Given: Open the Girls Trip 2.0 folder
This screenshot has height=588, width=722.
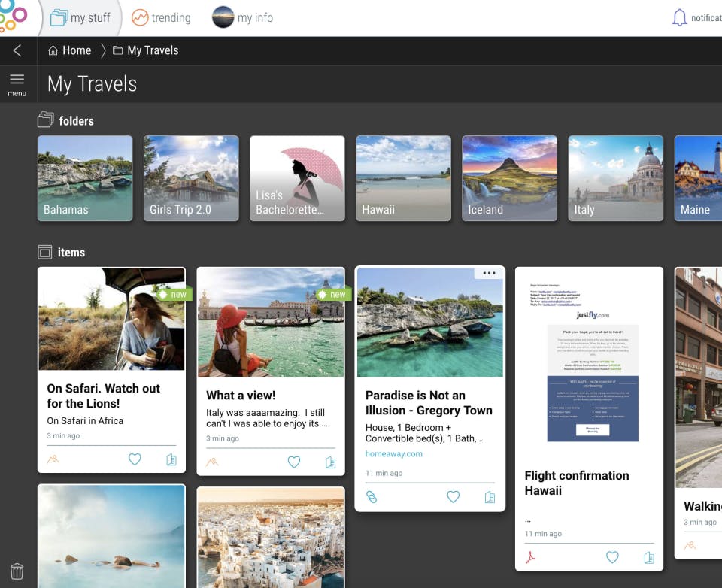Looking at the screenshot, I should coord(191,178).
